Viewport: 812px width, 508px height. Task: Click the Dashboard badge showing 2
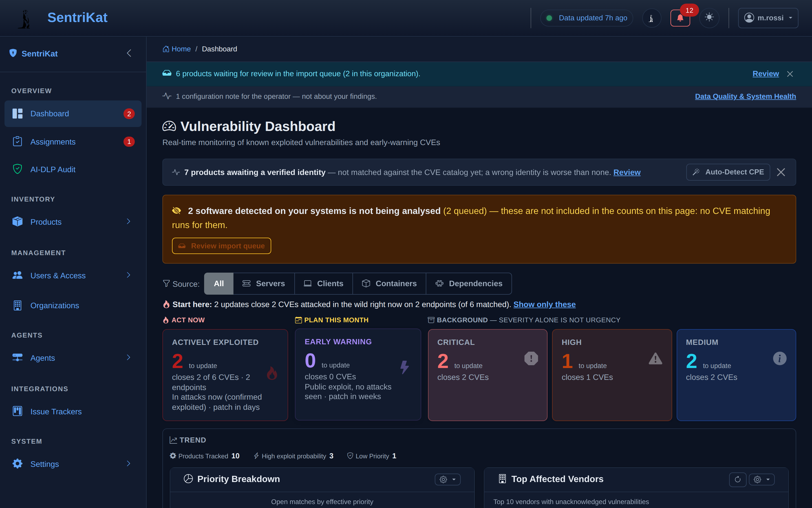click(x=129, y=114)
